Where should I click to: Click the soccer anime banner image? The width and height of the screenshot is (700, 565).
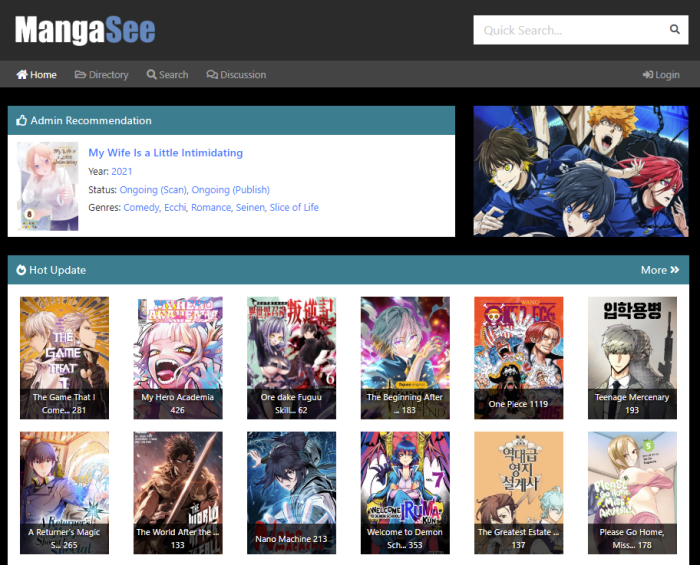coord(581,171)
